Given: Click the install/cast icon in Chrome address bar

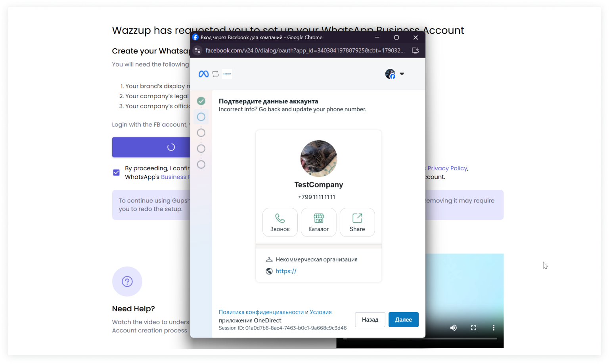Looking at the screenshot, I should click(x=415, y=50).
